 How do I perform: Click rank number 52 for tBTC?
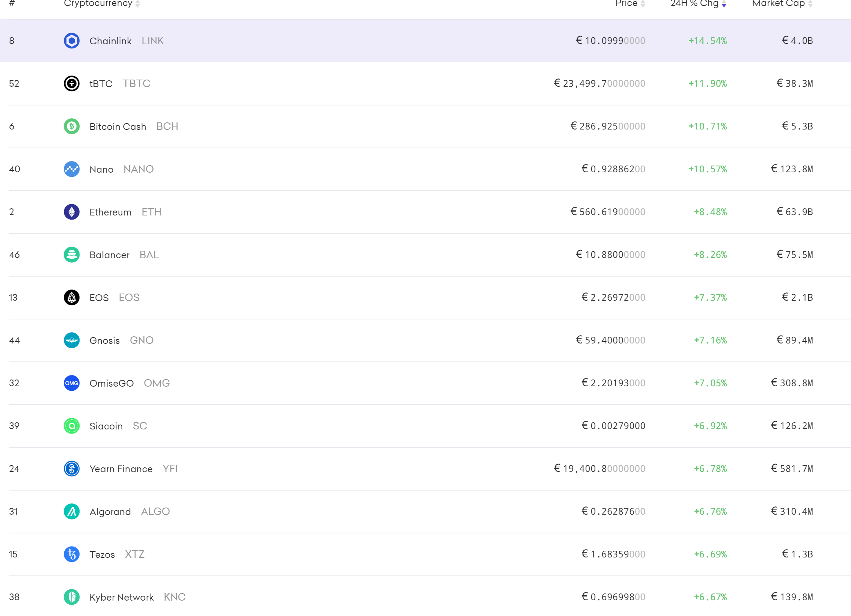pos(14,83)
